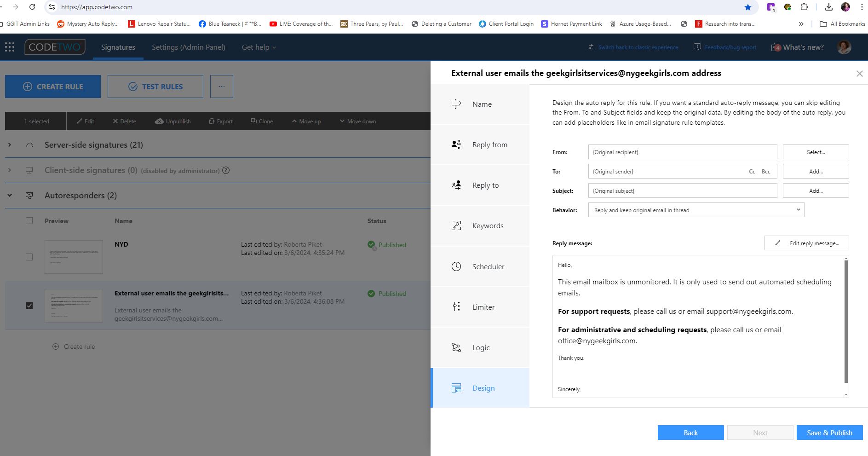
Task: Click the Scheduler clock icon
Action: pos(456,266)
